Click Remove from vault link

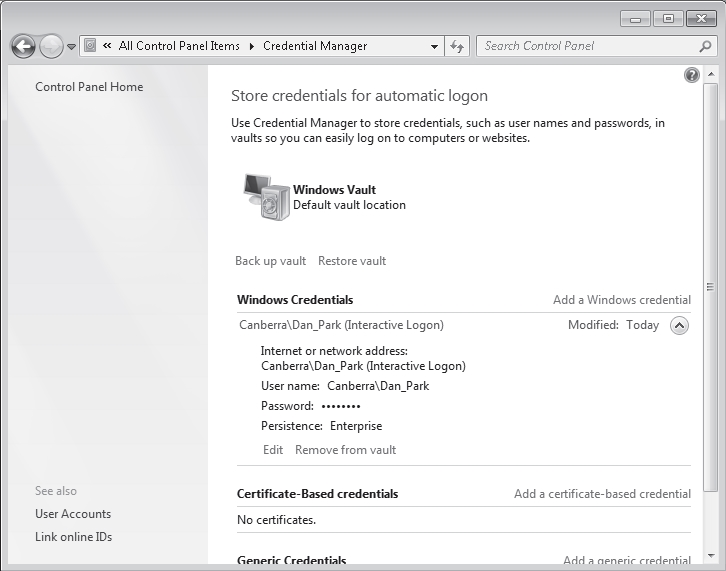point(345,450)
